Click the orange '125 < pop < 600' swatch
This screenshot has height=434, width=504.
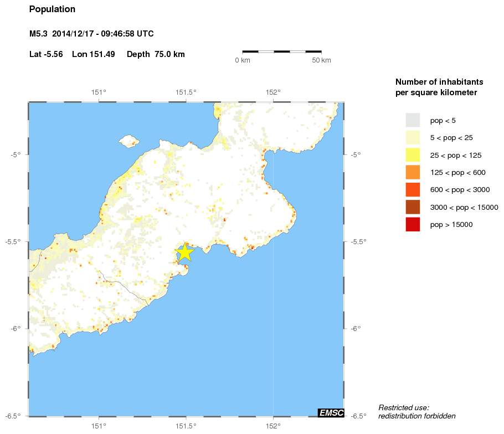click(413, 172)
